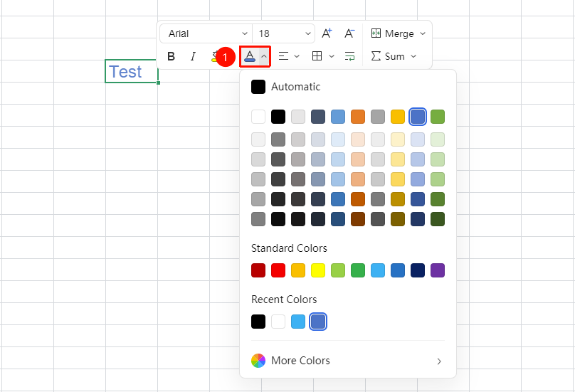575x392 pixels.
Task: Choose dark red standard color
Action: 258,270
